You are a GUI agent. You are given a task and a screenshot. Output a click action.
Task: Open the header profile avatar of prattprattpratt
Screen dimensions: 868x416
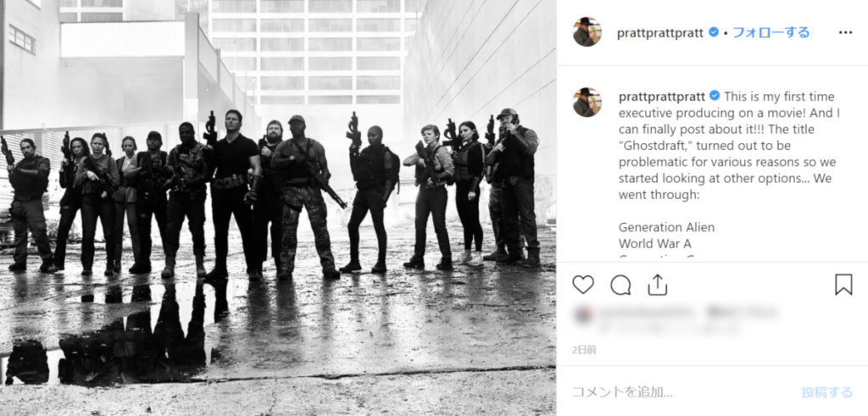[587, 32]
